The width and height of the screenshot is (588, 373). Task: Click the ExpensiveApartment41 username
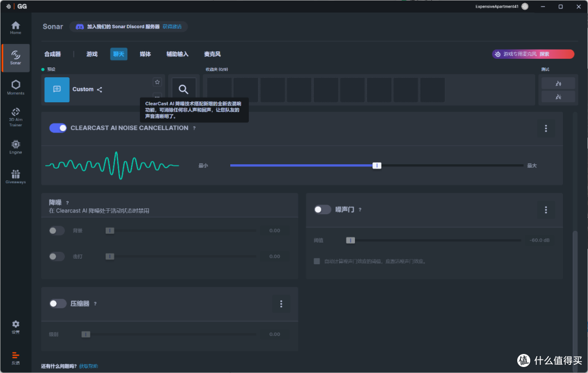[497, 7]
